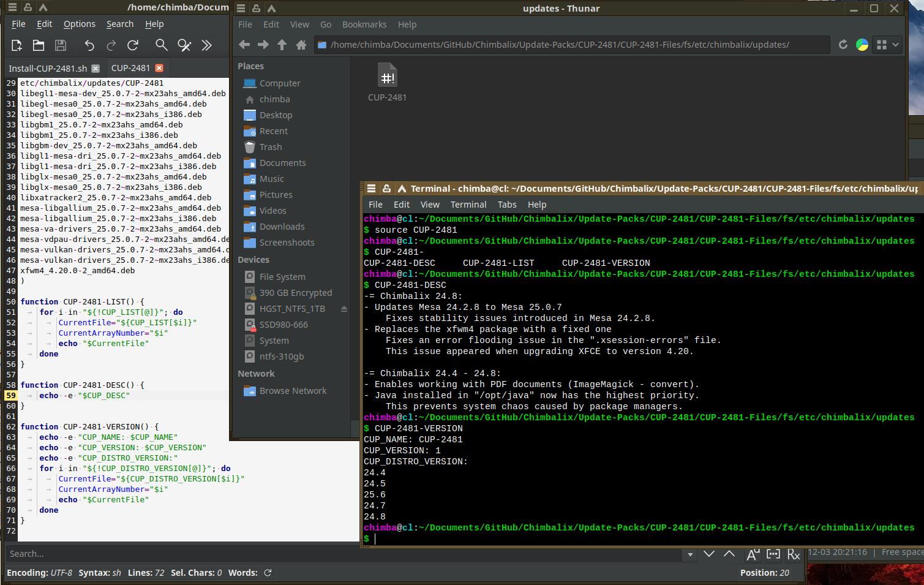Open the search history dropdown arrow

point(690,554)
